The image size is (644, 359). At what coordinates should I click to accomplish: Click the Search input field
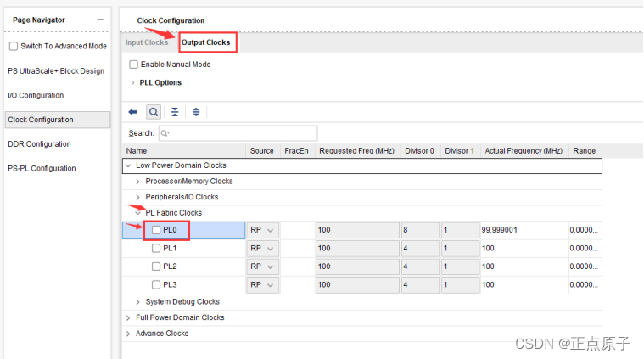(x=238, y=133)
